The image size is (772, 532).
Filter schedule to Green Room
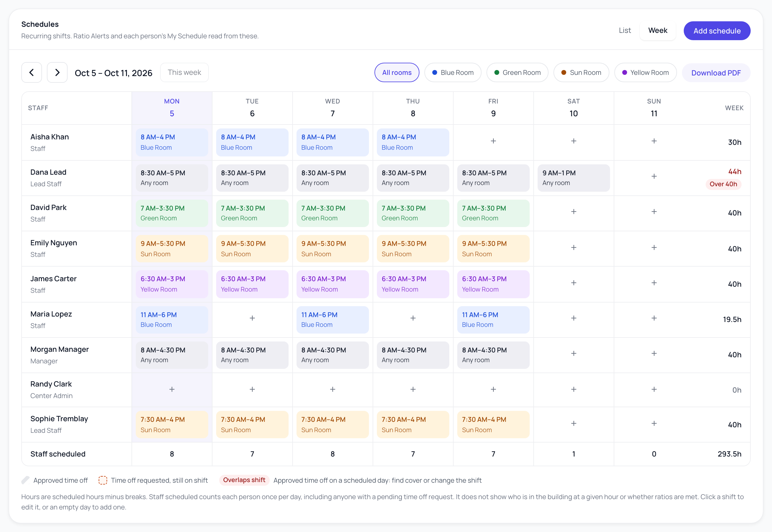pos(517,72)
